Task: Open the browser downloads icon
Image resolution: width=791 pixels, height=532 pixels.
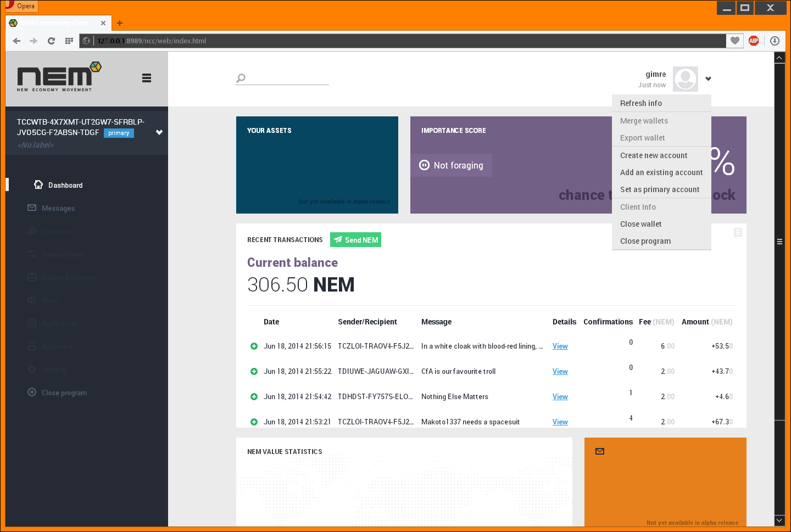Action: pos(775,41)
